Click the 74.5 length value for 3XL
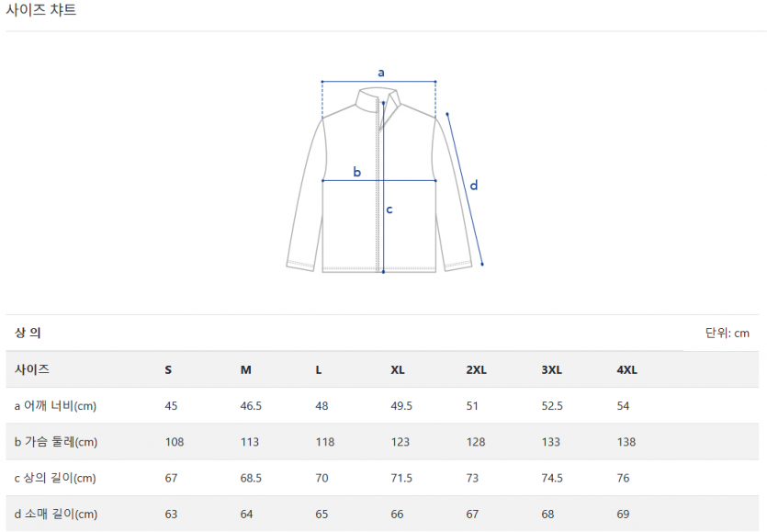 [552, 478]
